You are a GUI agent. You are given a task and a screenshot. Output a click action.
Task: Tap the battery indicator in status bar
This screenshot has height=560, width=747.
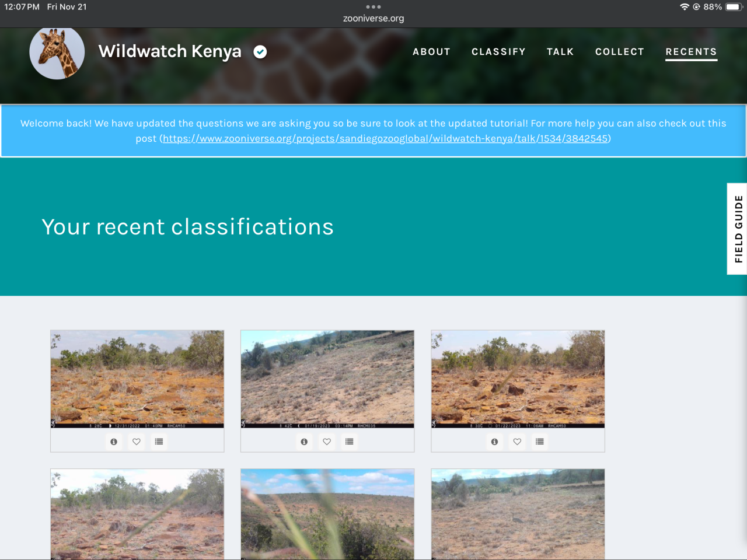734,7
